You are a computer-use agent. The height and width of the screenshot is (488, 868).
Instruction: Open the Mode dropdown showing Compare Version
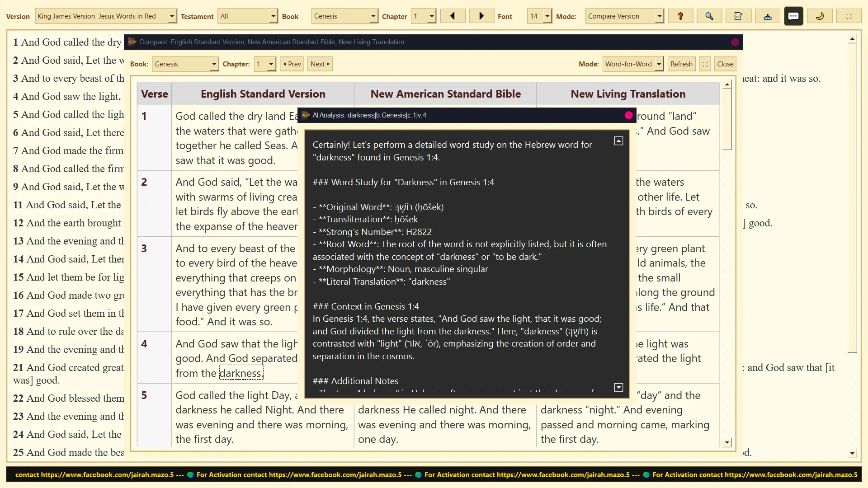pyautogui.click(x=624, y=16)
